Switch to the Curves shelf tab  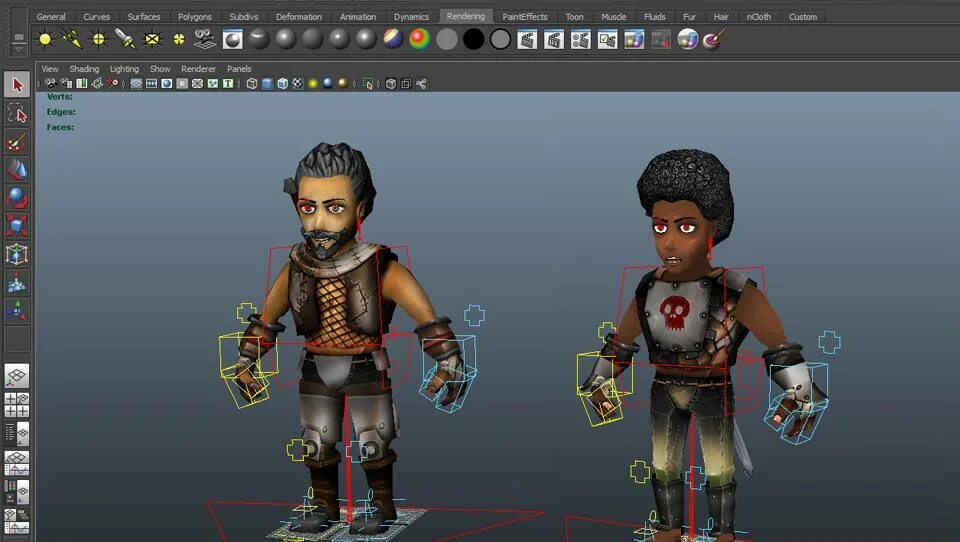96,17
